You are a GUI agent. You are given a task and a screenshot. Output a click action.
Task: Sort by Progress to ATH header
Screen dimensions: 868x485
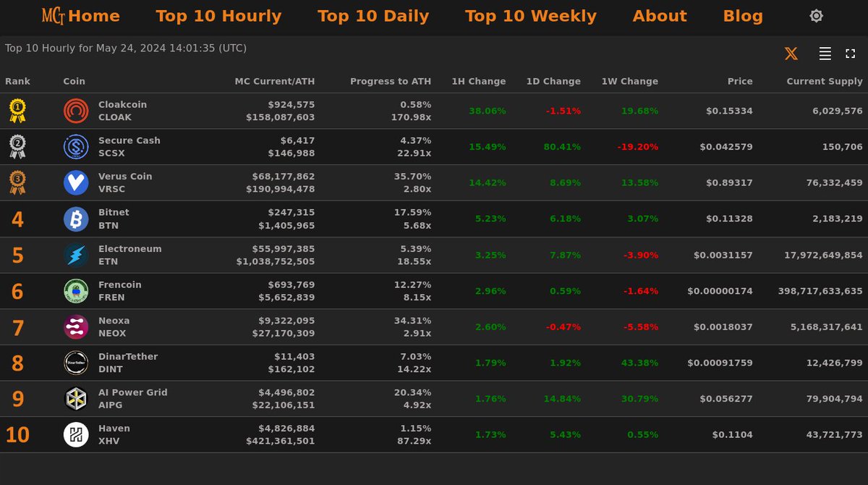[391, 81]
